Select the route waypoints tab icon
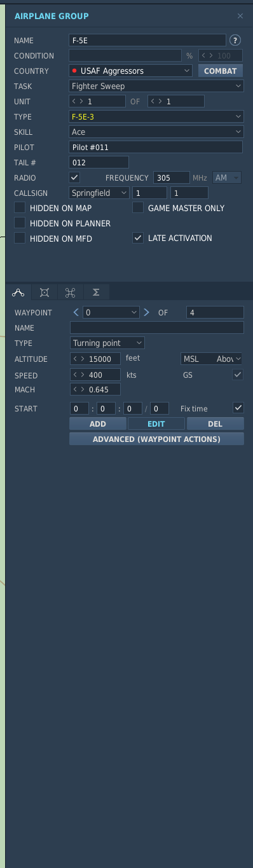 (x=18, y=293)
